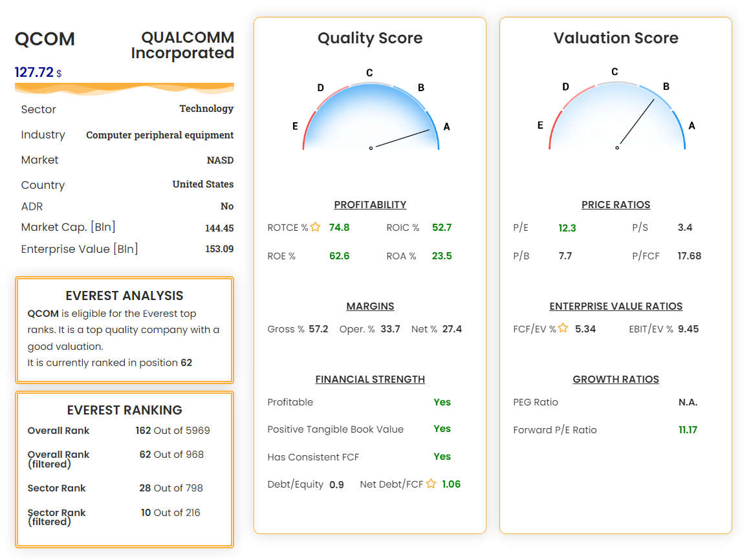Click the Valuation Score title

click(616, 38)
